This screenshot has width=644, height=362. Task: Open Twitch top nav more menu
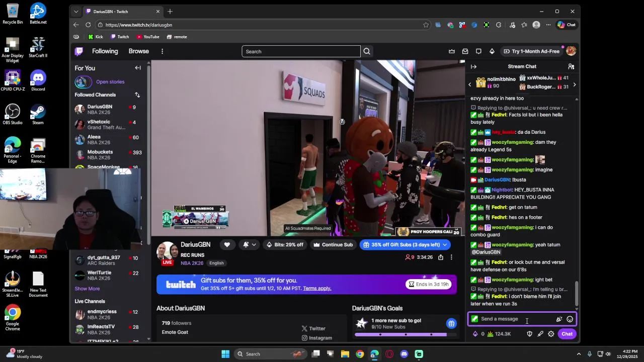[x=162, y=51]
